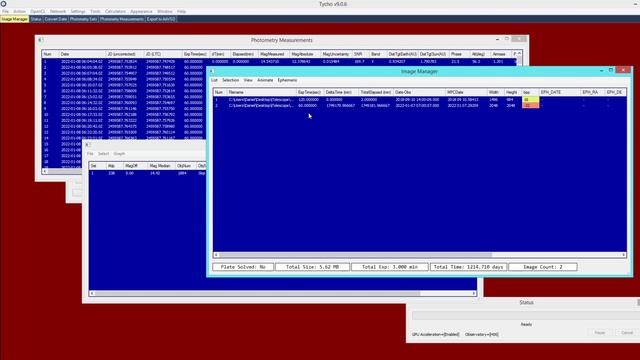Open the Network menu
The height and width of the screenshot is (360, 640).
click(58, 11)
